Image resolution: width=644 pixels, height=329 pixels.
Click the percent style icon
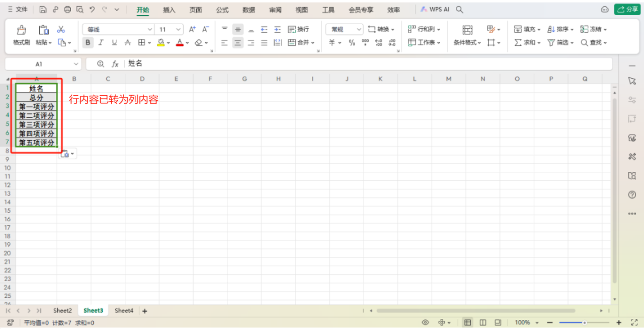pyautogui.click(x=352, y=43)
